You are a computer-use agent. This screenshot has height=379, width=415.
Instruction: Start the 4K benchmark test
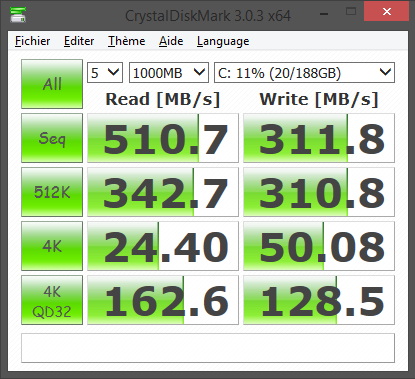point(52,246)
